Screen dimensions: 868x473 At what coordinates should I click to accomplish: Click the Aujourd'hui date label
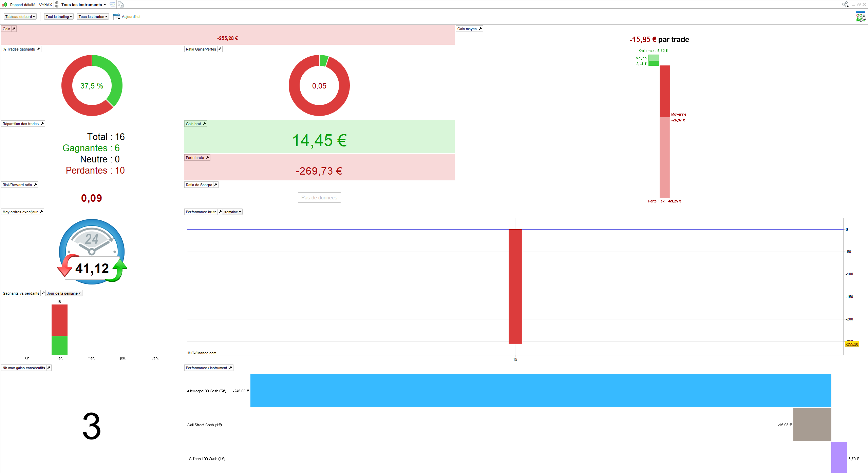131,17
